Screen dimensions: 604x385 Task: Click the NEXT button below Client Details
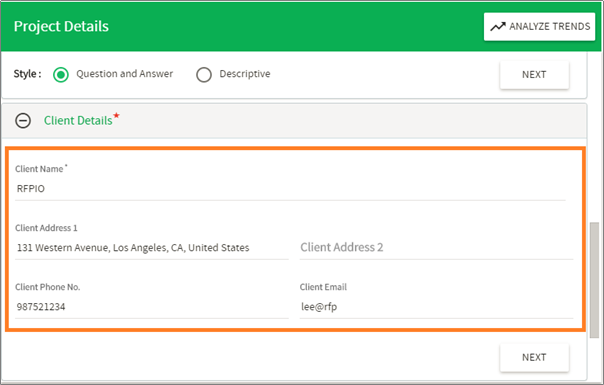[534, 357]
